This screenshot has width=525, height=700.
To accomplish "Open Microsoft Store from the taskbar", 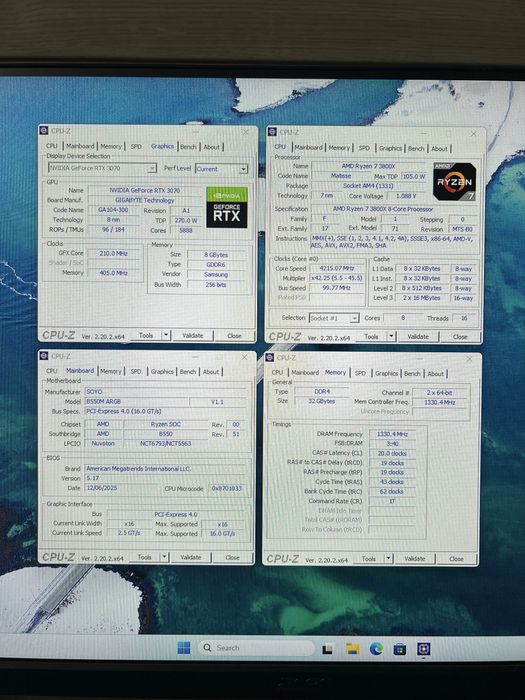I will tap(400, 649).
